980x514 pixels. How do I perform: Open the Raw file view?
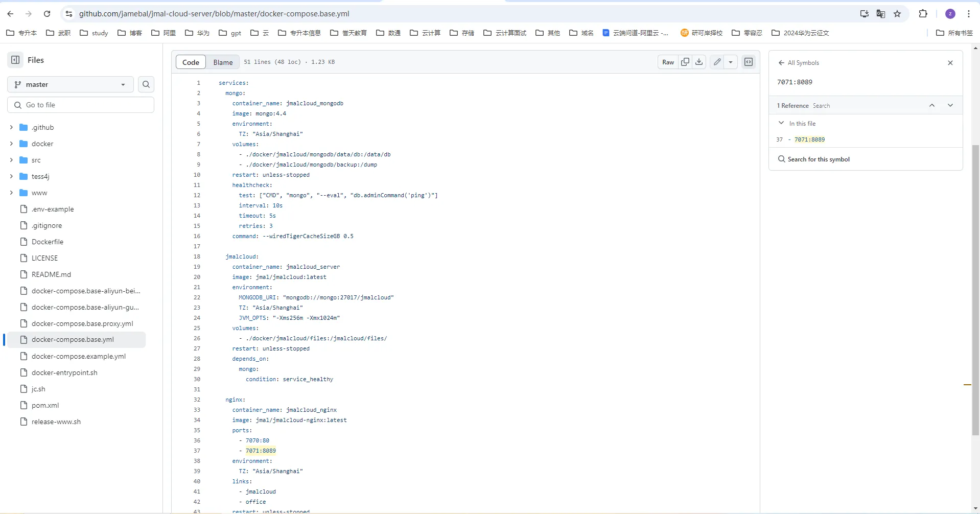point(668,62)
